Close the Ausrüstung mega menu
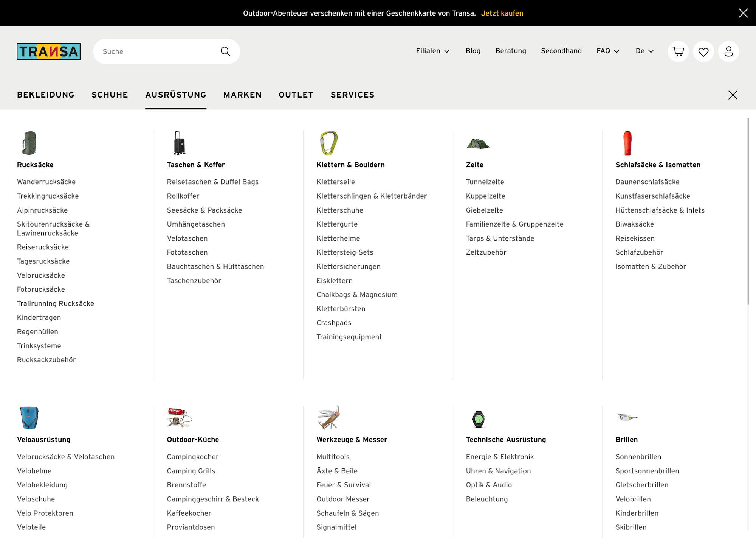The image size is (756, 538). (733, 95)
